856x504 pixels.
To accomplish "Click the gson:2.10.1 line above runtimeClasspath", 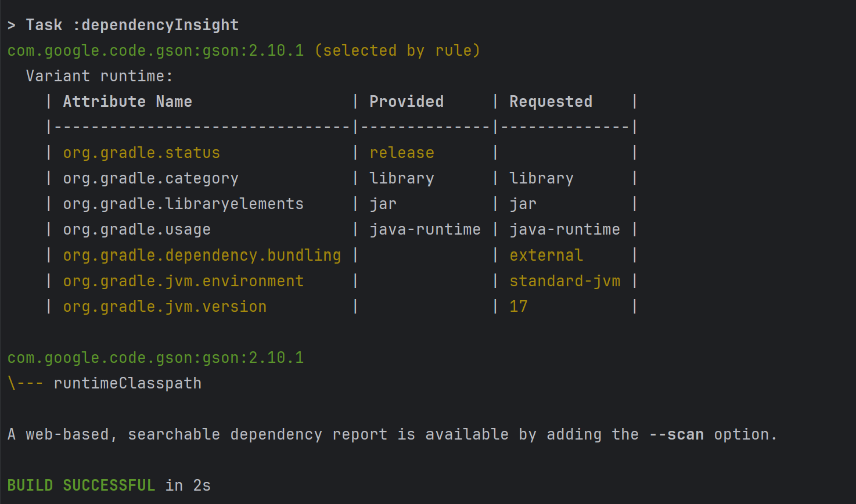I will (x=155, y=357).
